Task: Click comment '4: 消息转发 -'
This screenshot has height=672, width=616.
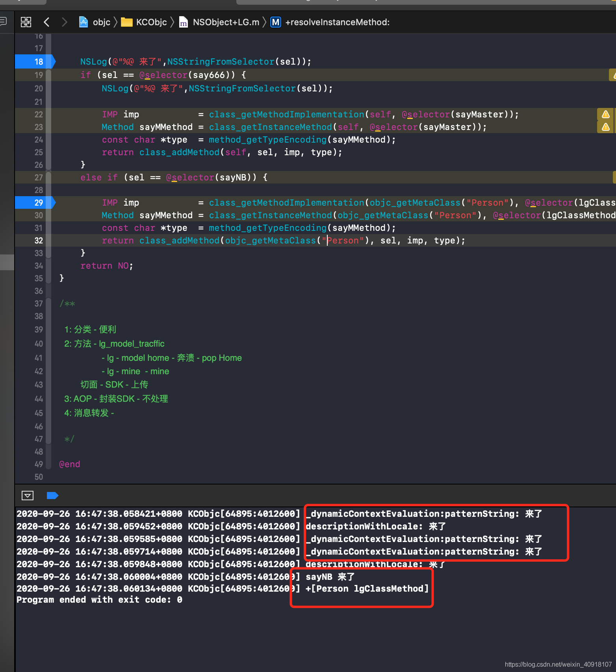Action: (89, 413)
